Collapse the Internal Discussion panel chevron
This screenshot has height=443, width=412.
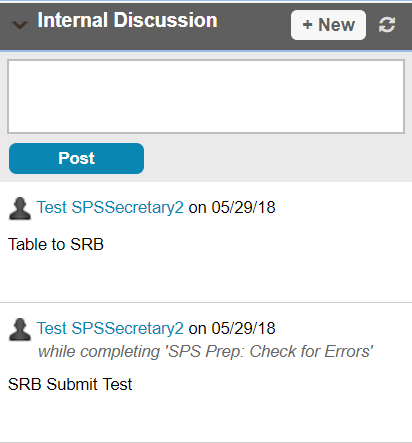(x=20, y=25)
